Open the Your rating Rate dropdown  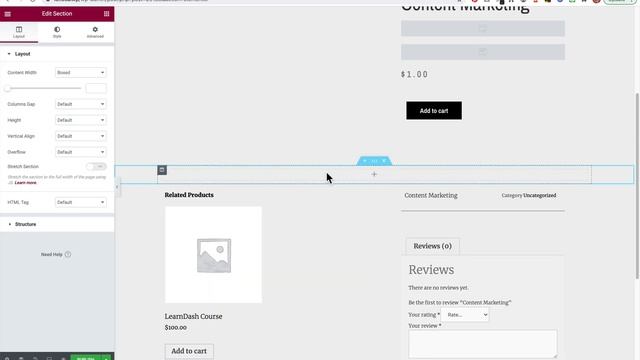pos(465,315)
